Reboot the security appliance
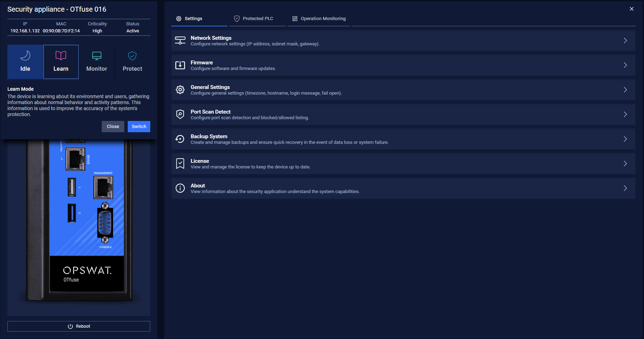644x339 pixels. 79,326
